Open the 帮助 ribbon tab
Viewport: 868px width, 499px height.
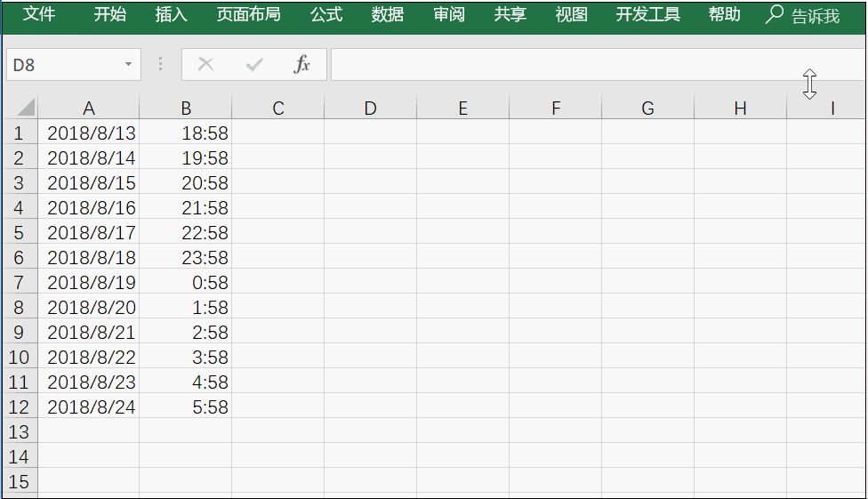tap(724, 14)
